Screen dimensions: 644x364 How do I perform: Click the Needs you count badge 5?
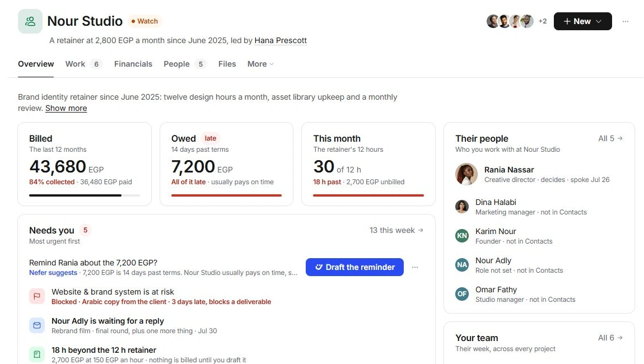tap(86, 230)
